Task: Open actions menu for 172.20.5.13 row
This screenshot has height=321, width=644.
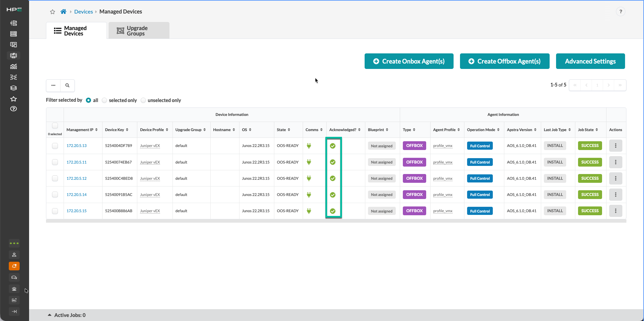Action: click(616, 146)
